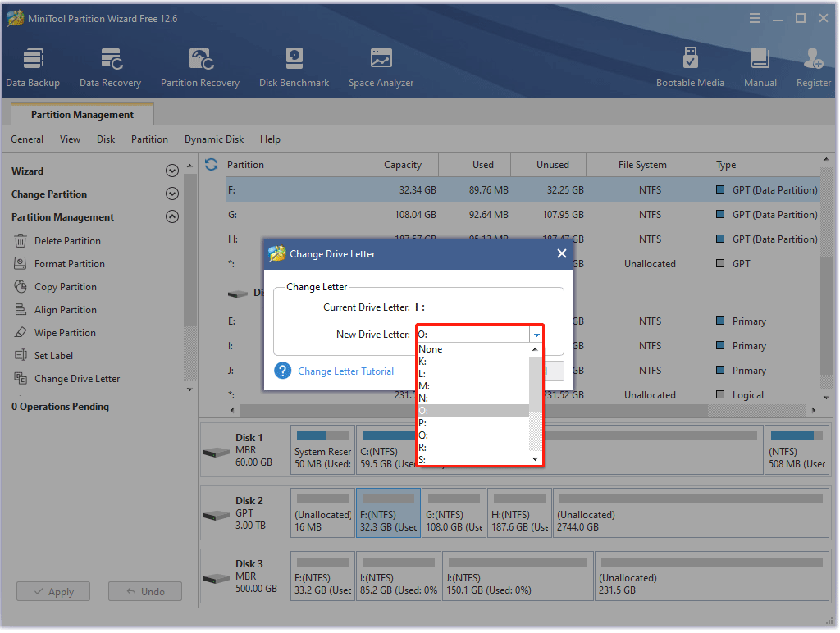
Task: Launch the Data Recovery feature
Action: [x=110, y=66]
